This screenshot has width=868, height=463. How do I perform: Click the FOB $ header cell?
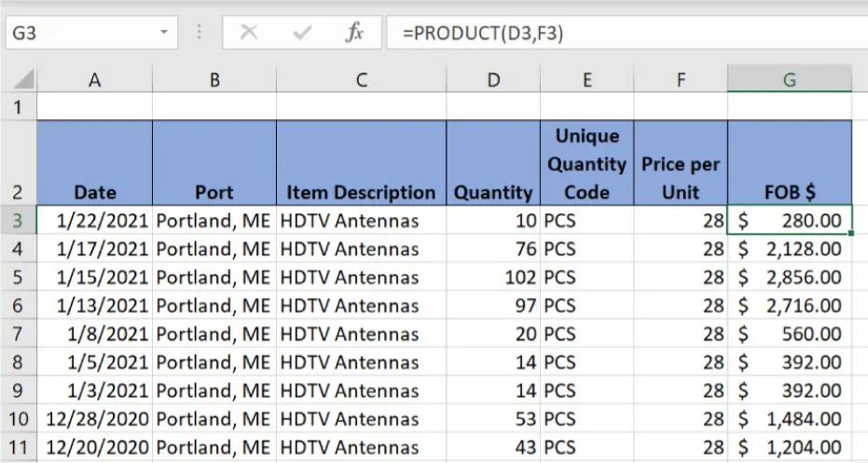click(789, 163)
